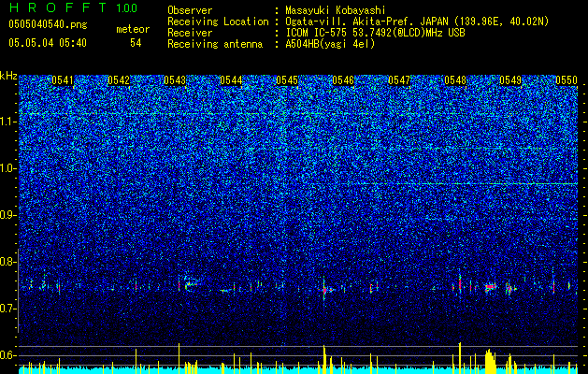The image size is (588, 374).
Task: Click the 0.7 frequency axis label
Action: 7,309
